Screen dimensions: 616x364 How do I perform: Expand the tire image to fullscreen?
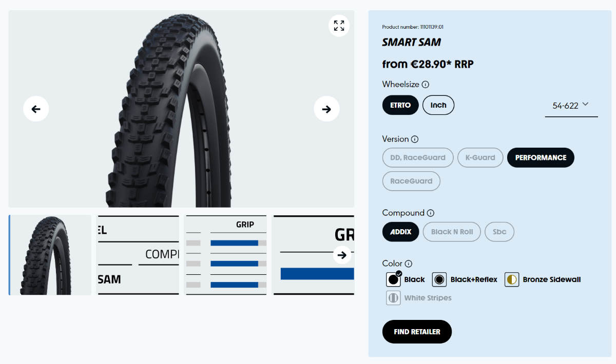339,26
